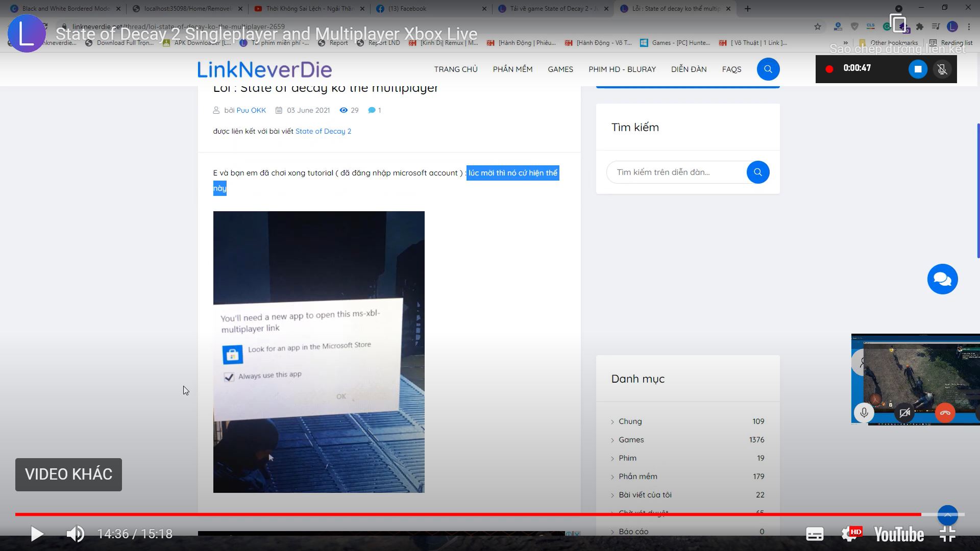The image size is (980, 551).
Task: Expand the Games category chevron
Action: tap(612, 440)
